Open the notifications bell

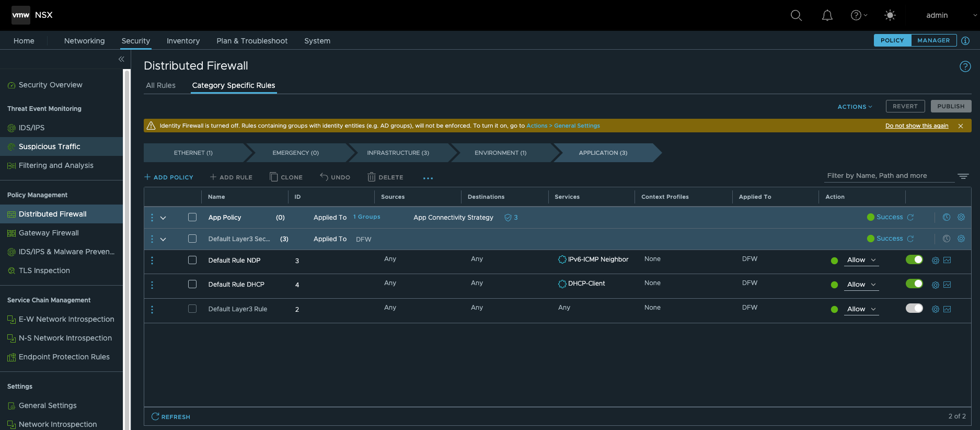[827, 15]
